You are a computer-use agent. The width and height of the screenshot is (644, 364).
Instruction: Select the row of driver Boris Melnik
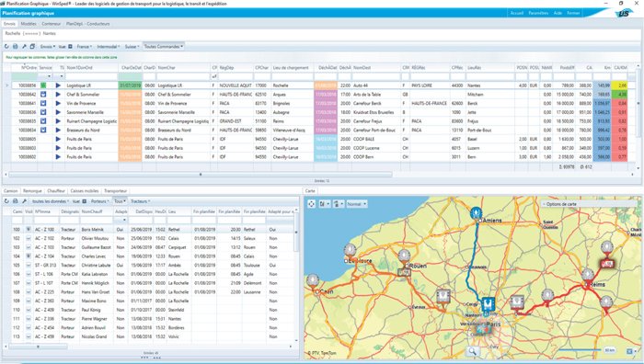point(152,230)
